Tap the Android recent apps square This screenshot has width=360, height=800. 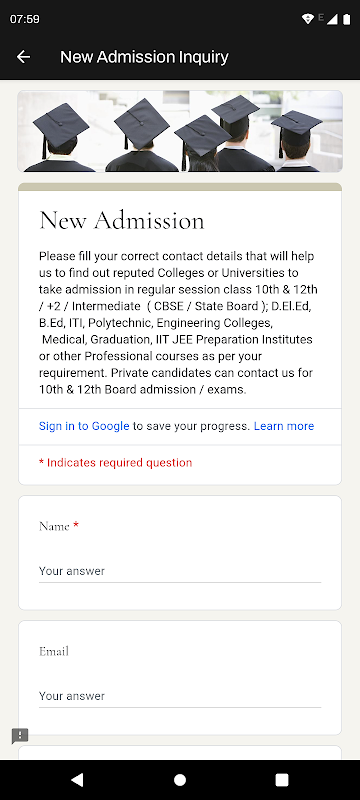pos(282,780)
